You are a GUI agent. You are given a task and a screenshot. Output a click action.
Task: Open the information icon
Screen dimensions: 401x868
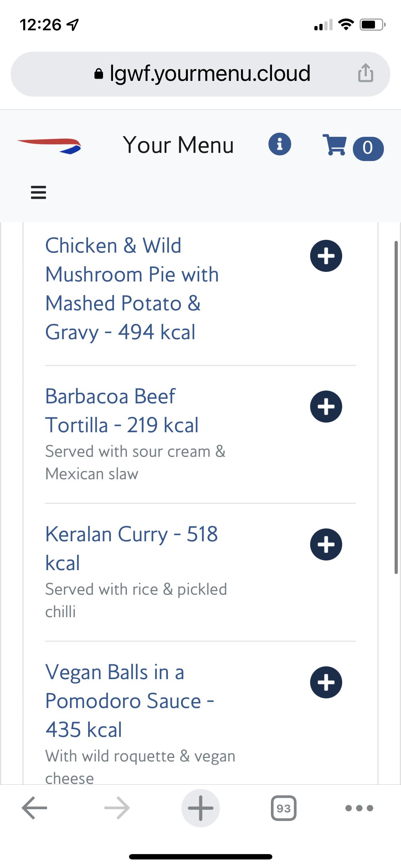click(280, 144)
